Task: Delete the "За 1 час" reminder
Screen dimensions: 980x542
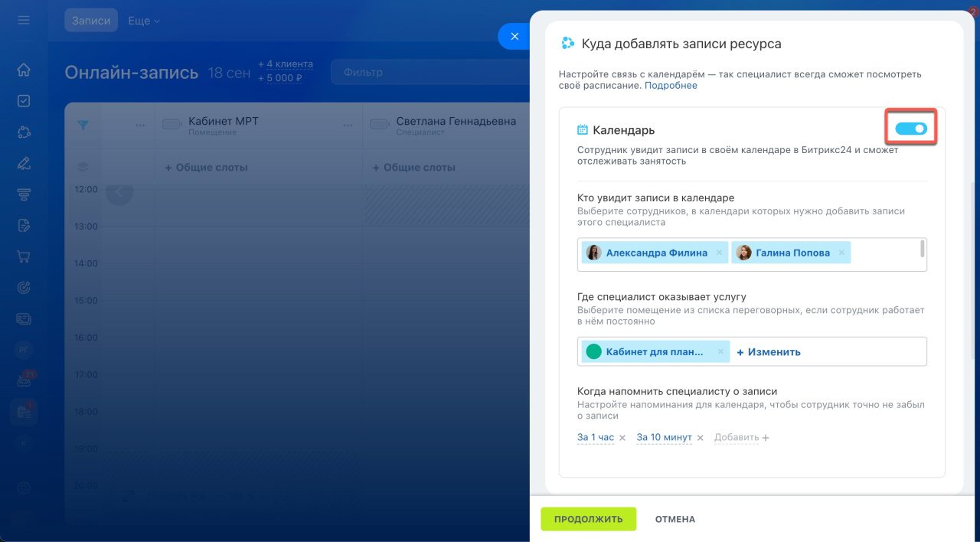Action: click(622, 438)
